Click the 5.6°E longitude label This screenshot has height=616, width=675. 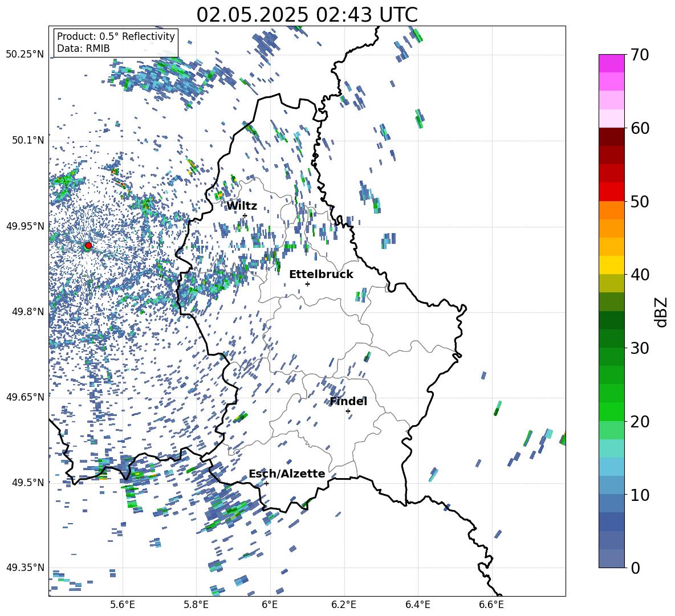123,605
